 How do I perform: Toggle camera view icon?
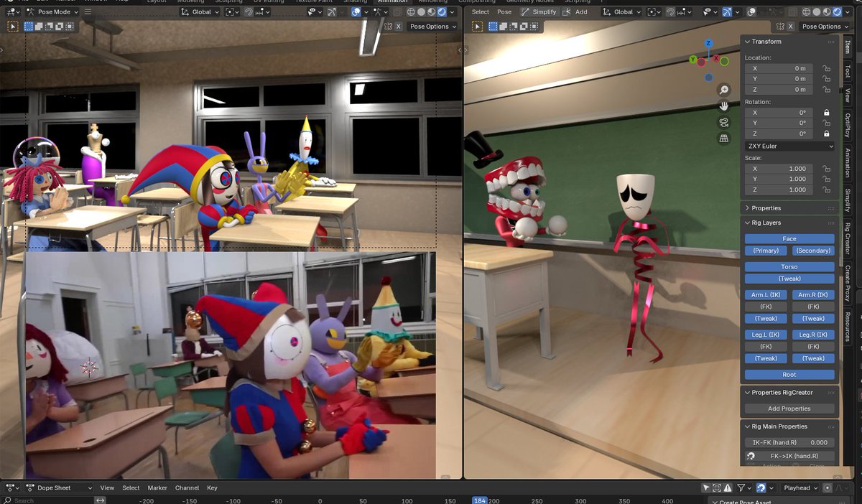coord(723,122)
